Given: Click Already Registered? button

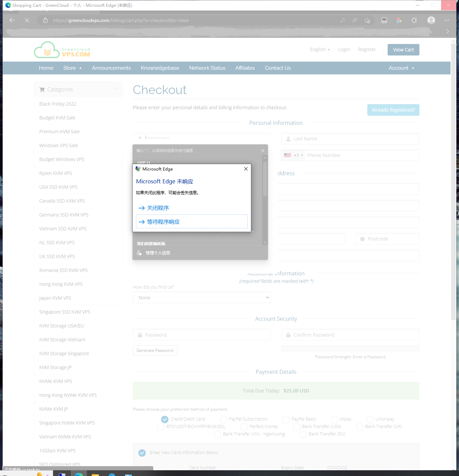Looking at the screenshot, I should click(393, 110).
